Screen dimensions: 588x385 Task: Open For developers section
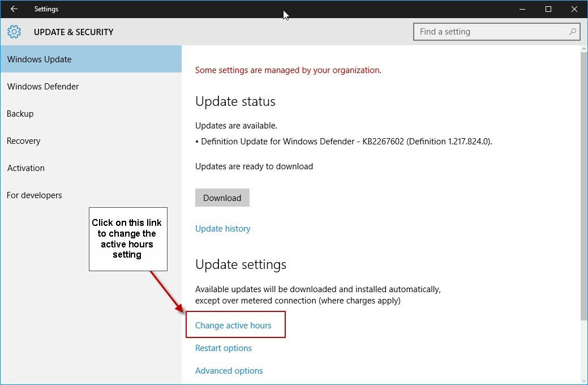point(91,195)
